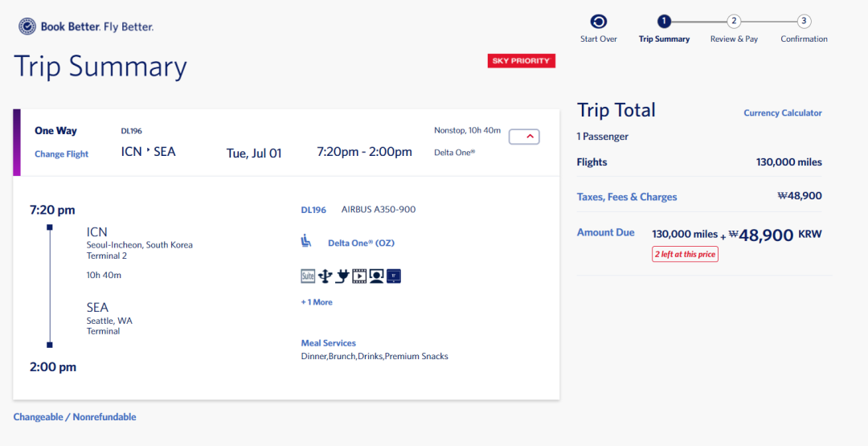Click the Start Over circular arrow icon

click(x=598, y=22)
